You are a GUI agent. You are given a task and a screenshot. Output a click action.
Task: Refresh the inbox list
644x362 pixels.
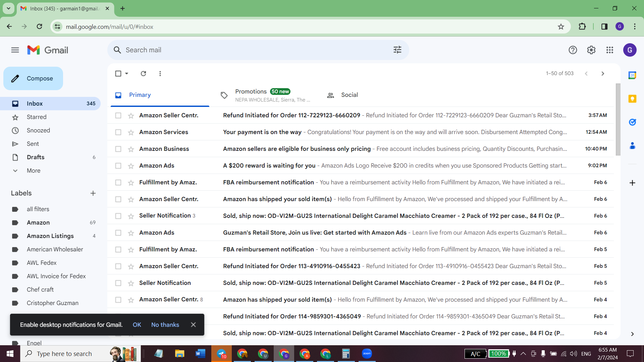(143, 73)
